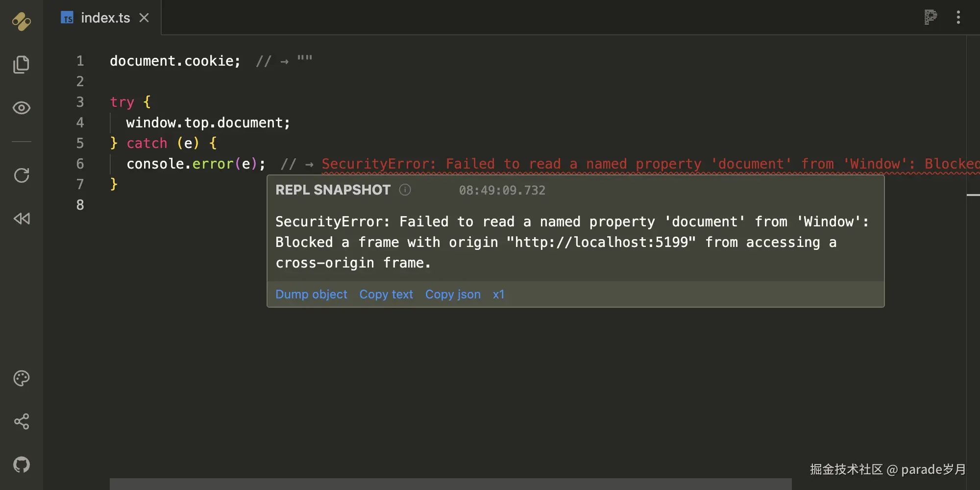This screenshot has height=490, width=980.
Task: Switch to the index.ts tab
Action: click(105, 18)
